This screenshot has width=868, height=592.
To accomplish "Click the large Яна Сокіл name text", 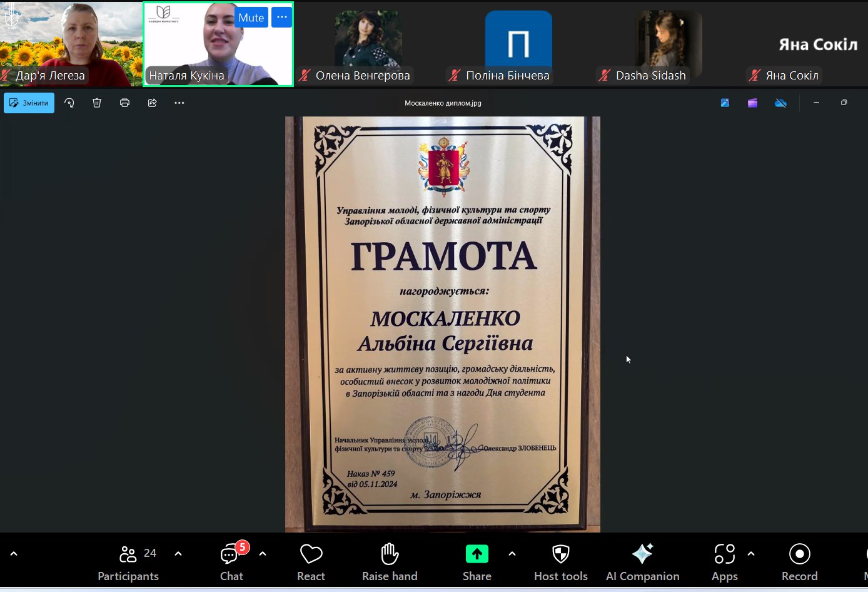I will click(818, 44).
